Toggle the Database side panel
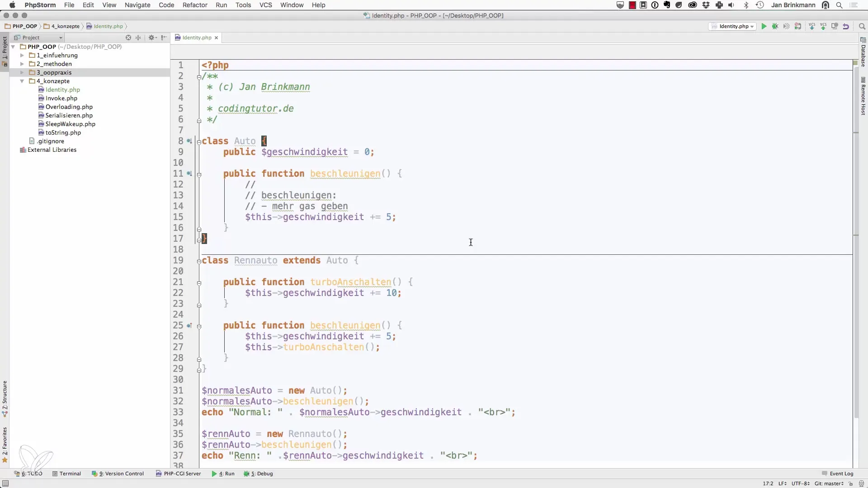The height and width of the screenshot is (488, 868). pyautogui.click(x=863, y=52)
